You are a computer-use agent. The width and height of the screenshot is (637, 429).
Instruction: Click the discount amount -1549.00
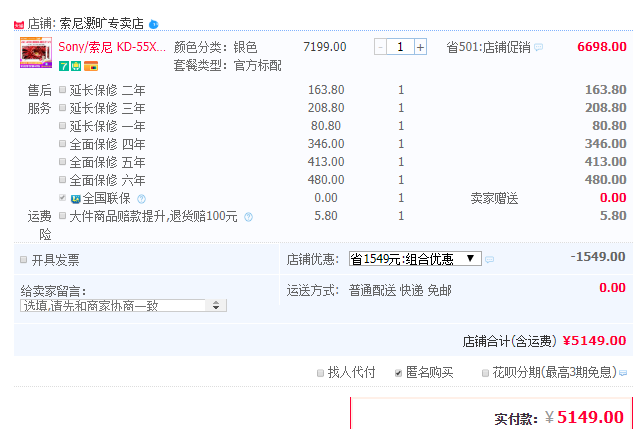point(598,257)
